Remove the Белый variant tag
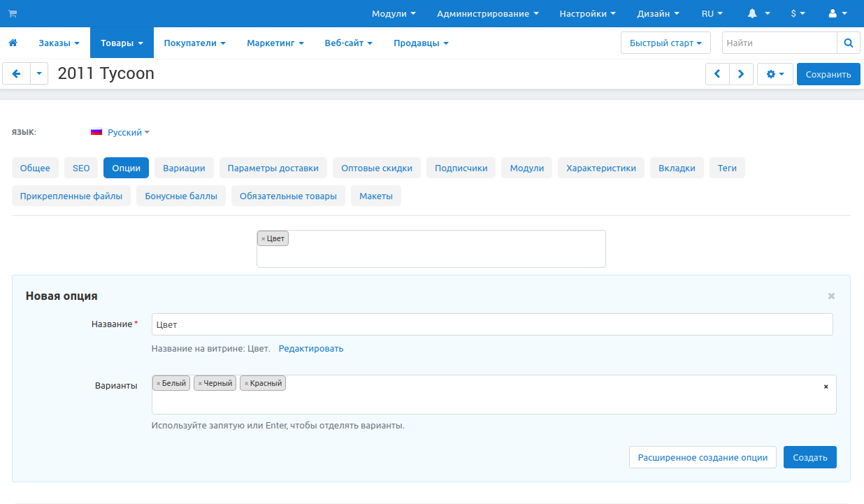Viewport: 864px width, 504px height. click(159, 383)
